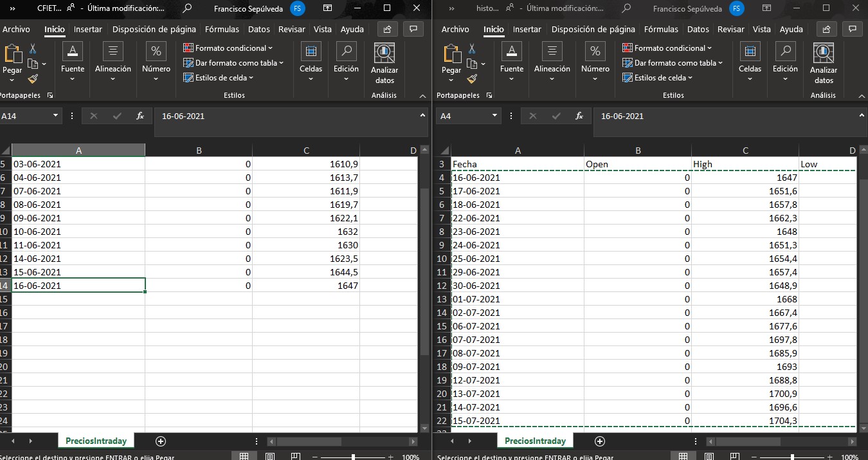Select cell with 1704,3 in right sheet
The height and width of the screenshot is (460, 868).
coord(745,421)
